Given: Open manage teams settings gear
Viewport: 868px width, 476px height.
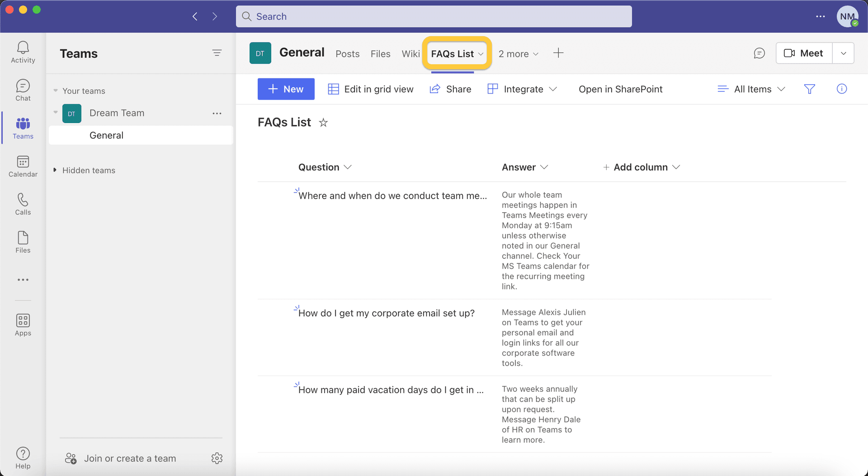Looking at the screenshot, I should point(217,458).
